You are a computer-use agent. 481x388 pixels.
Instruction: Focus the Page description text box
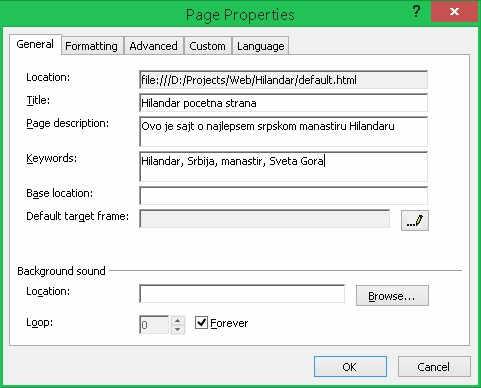pyautogui.click(x=283, y=132)
